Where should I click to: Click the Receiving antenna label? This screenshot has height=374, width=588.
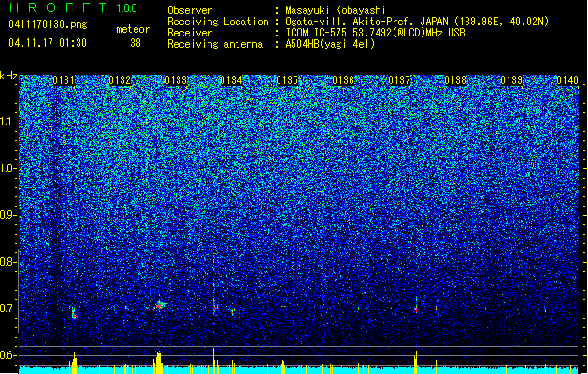point(215,44)
